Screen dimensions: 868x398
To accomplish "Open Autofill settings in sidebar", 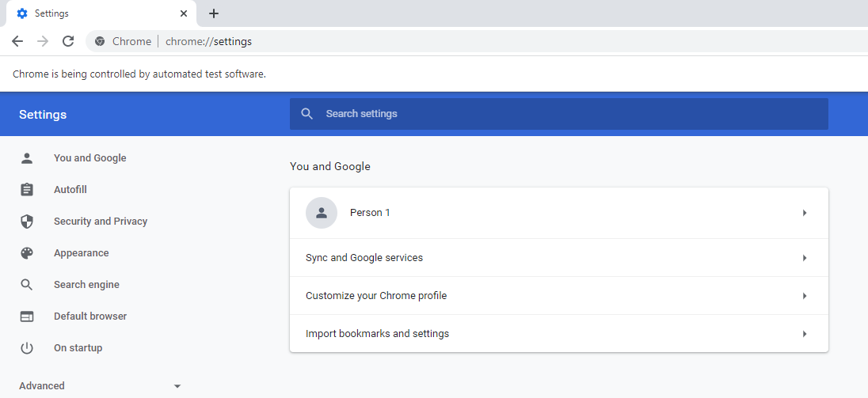I will tap(70, 190).
